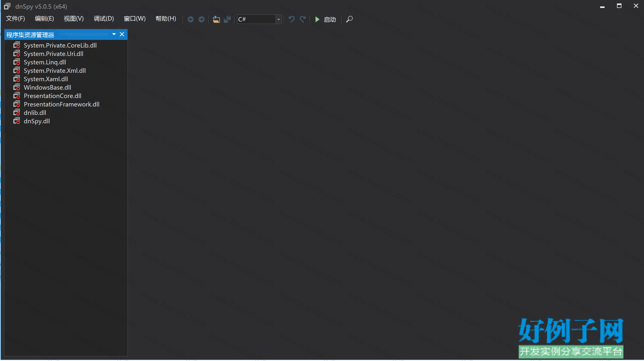Select PresentationFramework.dll in the tree

click(x=61, y=104)
